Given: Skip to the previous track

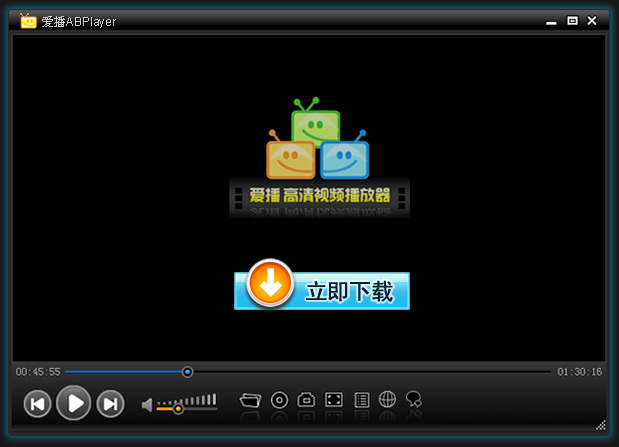Looking at the screenshot, I should click(38, 404).
